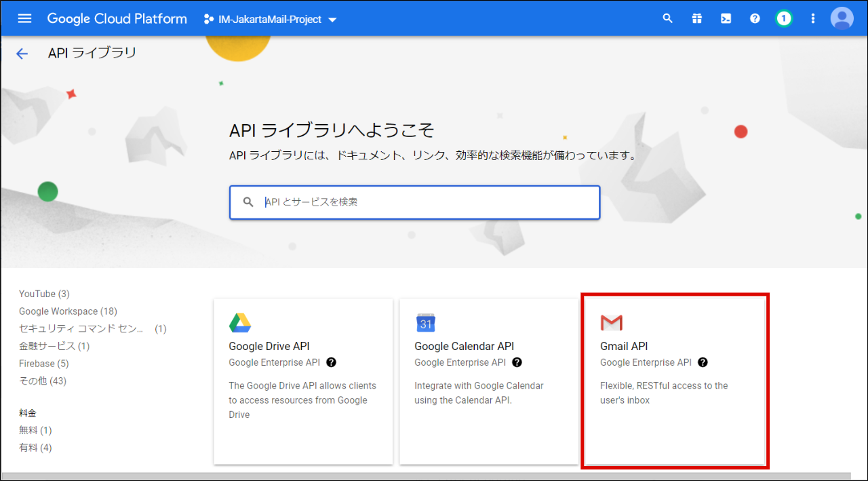Filter by YouTube (3) category

44,294
